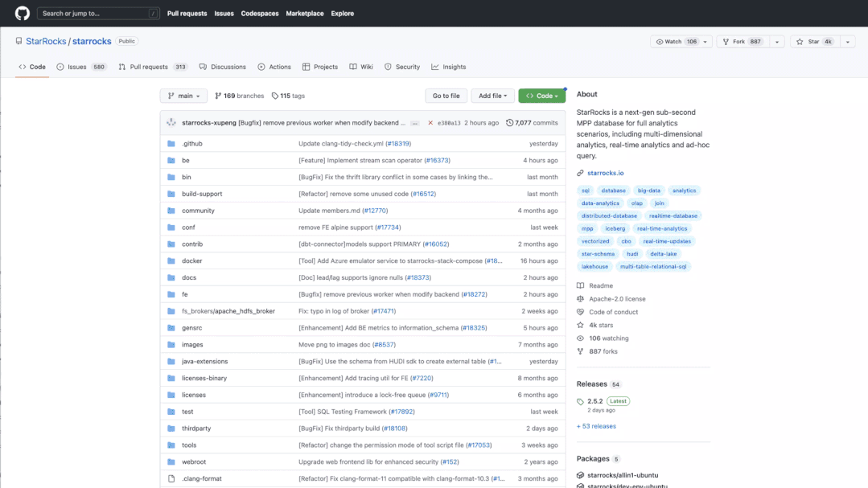The image size is (868, 488).
Task: Expand commit message ellipsis button
Action: tap(414, 123)
